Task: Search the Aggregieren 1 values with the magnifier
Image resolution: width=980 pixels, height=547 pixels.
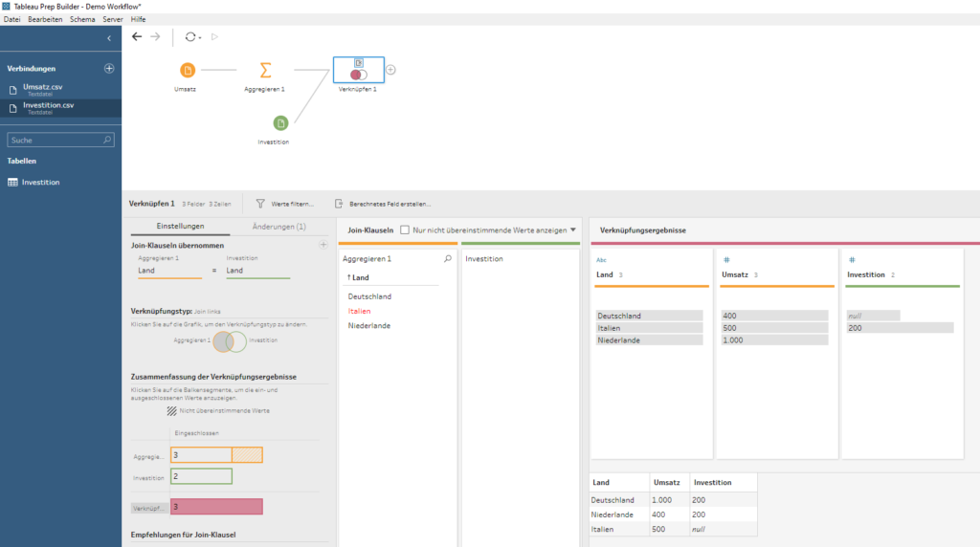Action: [x=448, y=258]
